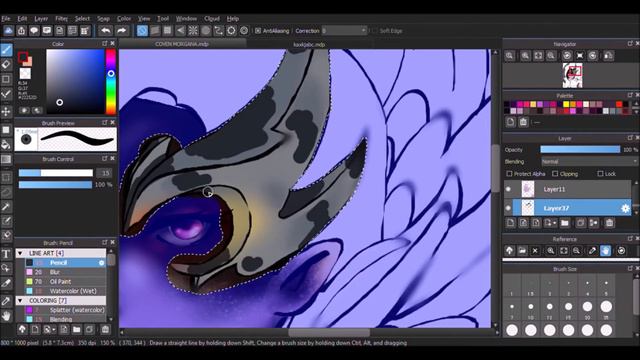This screenshot has height=360, width=640.
Task: Open a reference image with folder icon
Action: [x=522, y=251]
